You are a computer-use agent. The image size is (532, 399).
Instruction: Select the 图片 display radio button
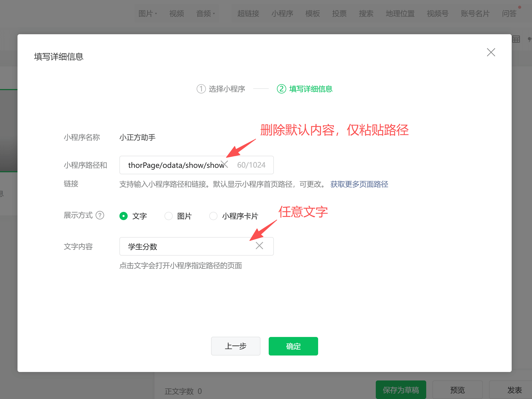point(169,216)
